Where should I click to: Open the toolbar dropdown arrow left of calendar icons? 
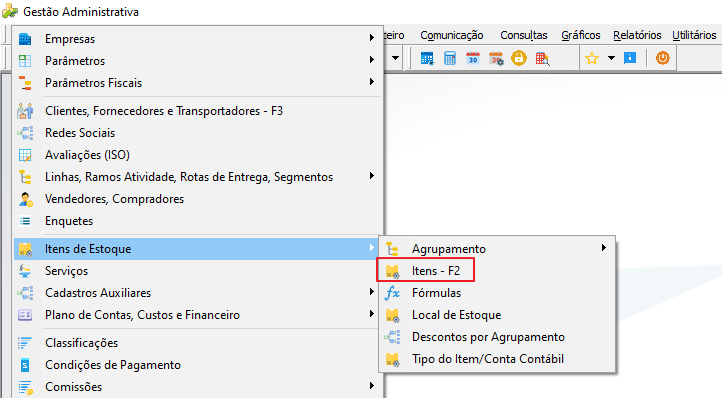396,58
